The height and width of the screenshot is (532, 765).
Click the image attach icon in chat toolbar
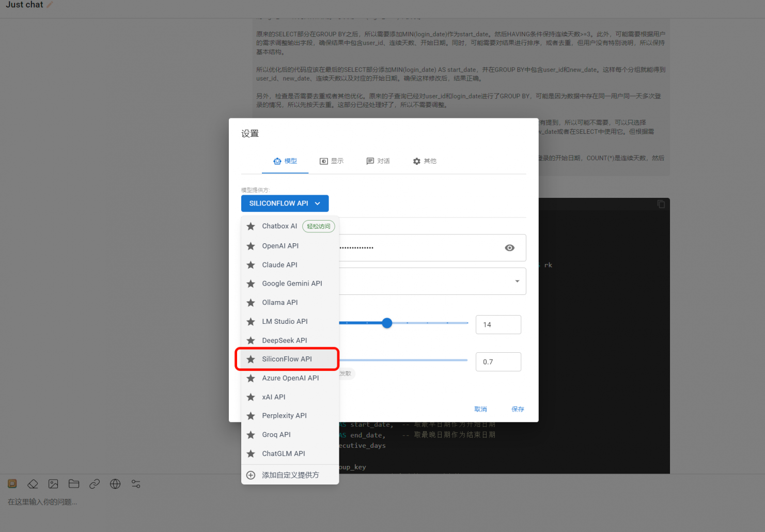53,484
